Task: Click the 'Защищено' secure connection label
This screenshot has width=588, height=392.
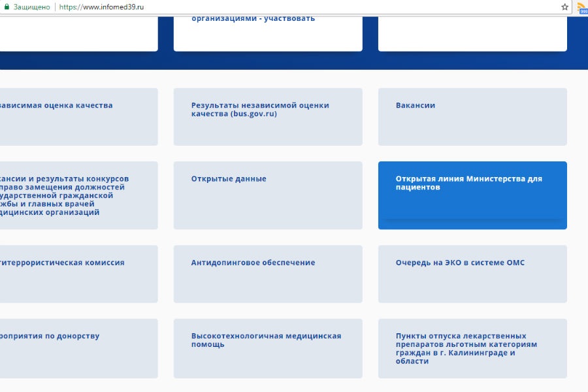Action: [31, 7]
